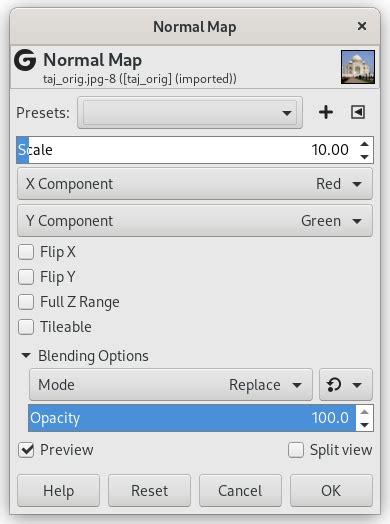Image resolution: width=390 pixels, height=524 pixels.
Task: Open the Mode Replace dropdown
Action: point(171,385)
